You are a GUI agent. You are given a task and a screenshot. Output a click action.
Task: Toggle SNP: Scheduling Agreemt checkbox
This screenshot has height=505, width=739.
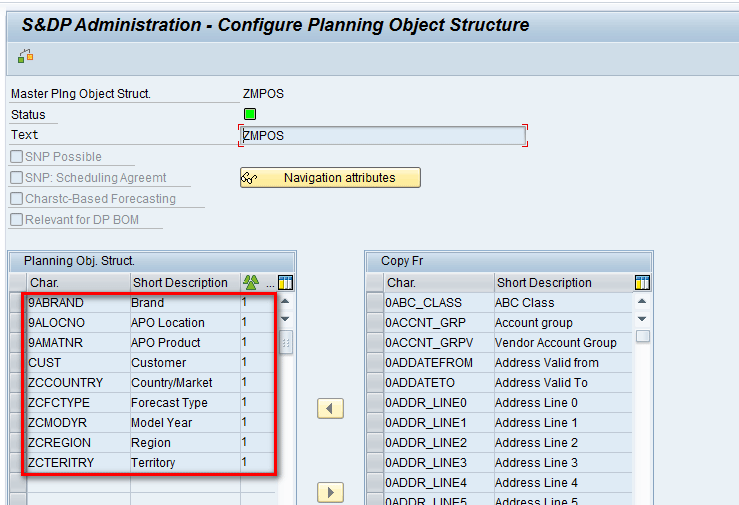17,178
